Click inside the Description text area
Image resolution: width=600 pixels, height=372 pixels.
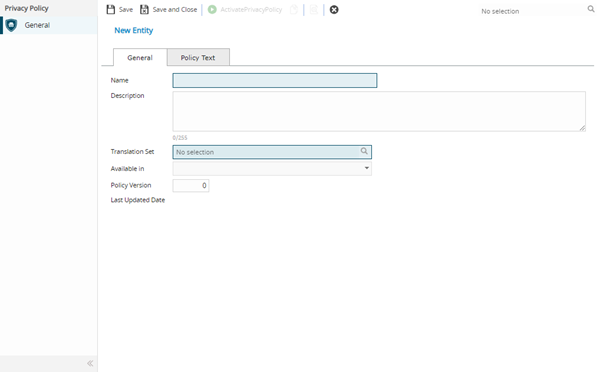click(379, 111)
